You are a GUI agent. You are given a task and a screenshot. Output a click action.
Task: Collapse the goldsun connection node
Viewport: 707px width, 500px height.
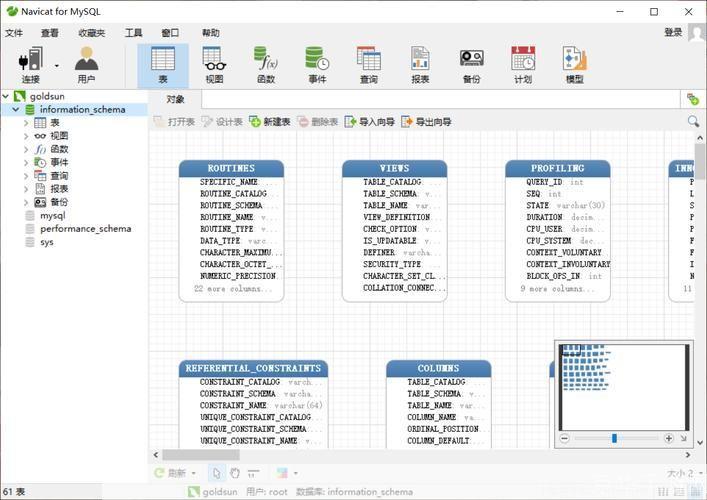point(6,96)
